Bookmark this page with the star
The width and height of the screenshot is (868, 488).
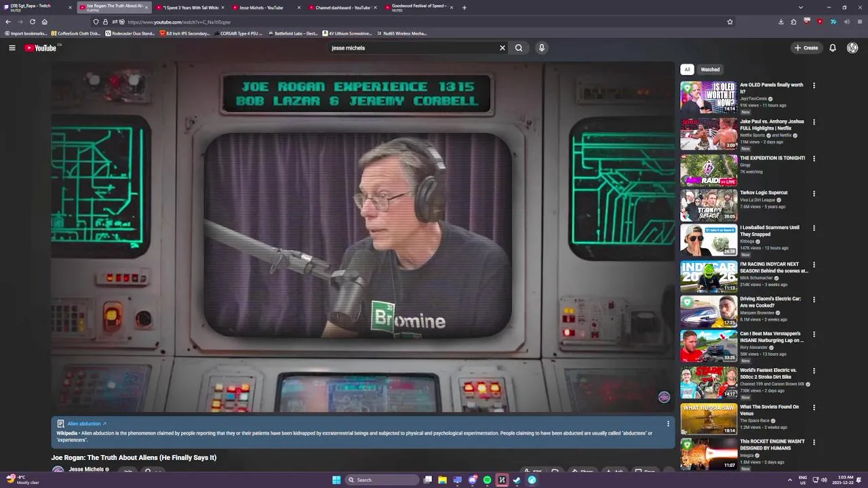point(730,22)
